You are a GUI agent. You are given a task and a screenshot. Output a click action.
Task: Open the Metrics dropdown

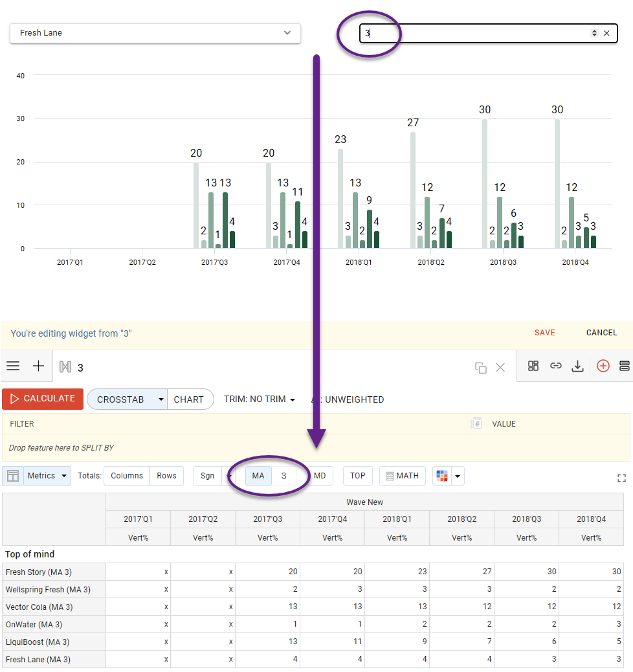coord(47,476)
